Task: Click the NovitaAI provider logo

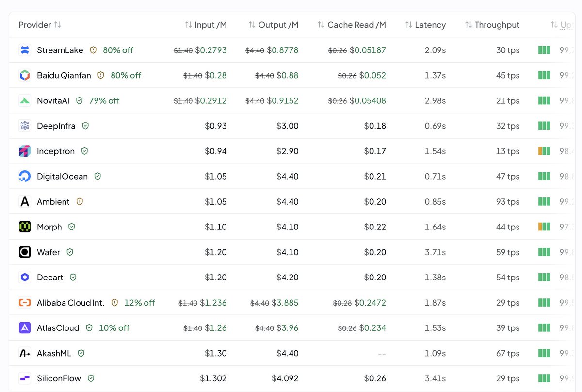Action: coord(25,100)
